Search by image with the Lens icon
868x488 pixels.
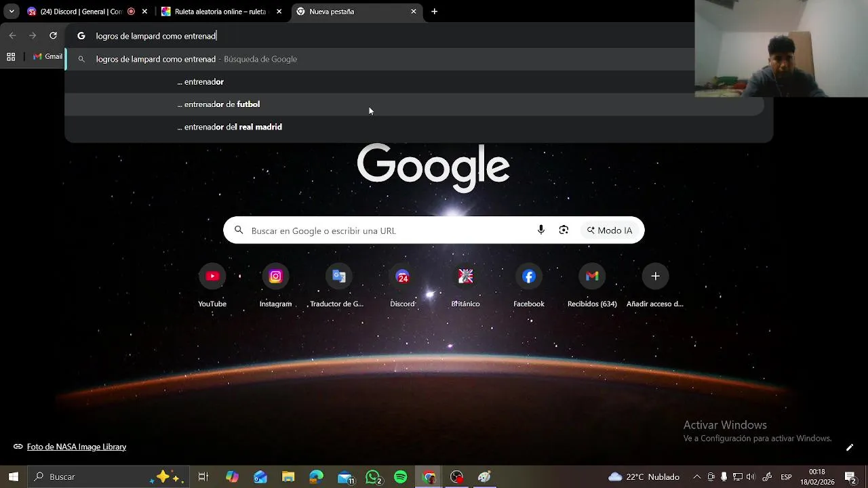pyautogui.click(x=564, y=230)
